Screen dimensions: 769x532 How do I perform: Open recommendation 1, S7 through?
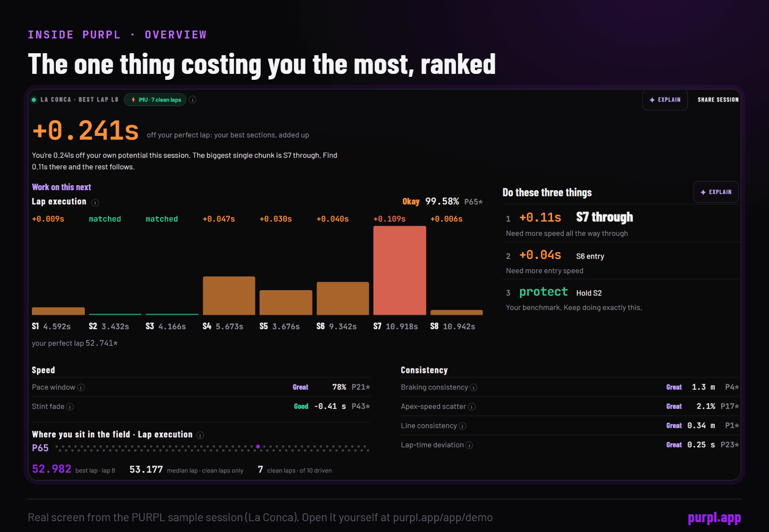click(621, 224)
